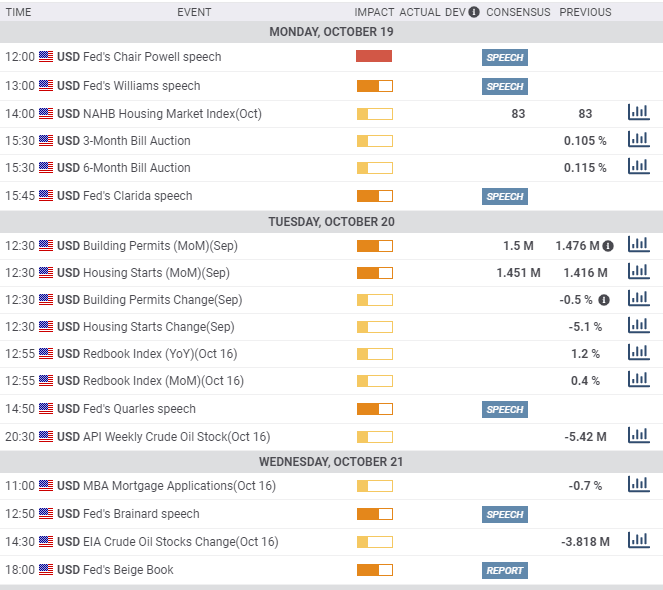Click info icon next to DEV column header
The width and height of the screenshot is (663, 590).
click(474, 12)
